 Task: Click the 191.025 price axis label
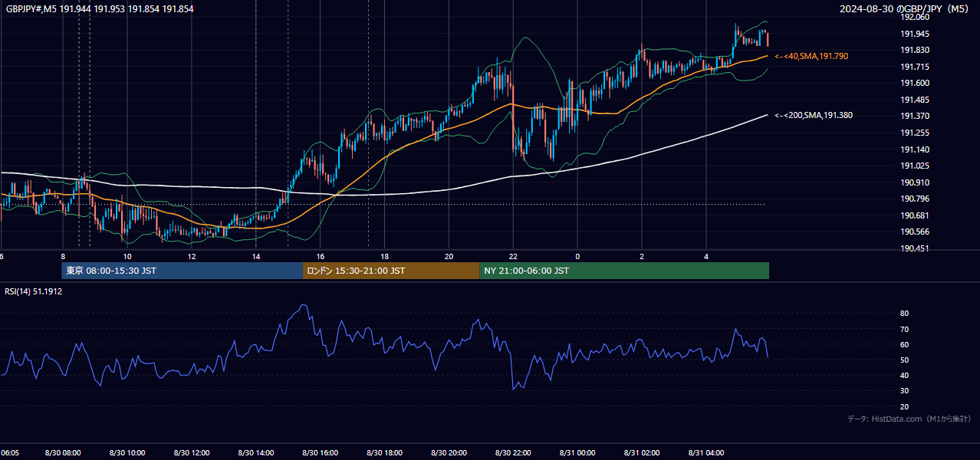(x=915, y=166)
